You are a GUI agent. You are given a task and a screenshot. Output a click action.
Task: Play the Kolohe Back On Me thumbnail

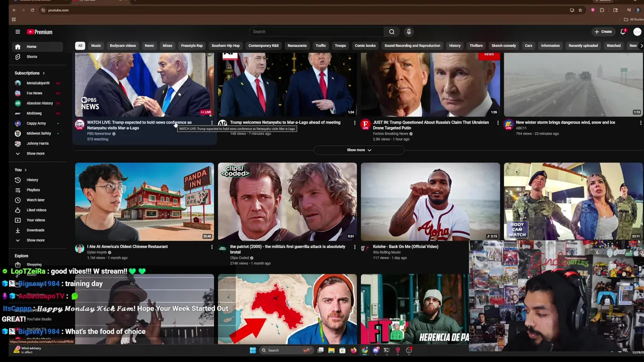pyautogui.click(x=430, y=201)
